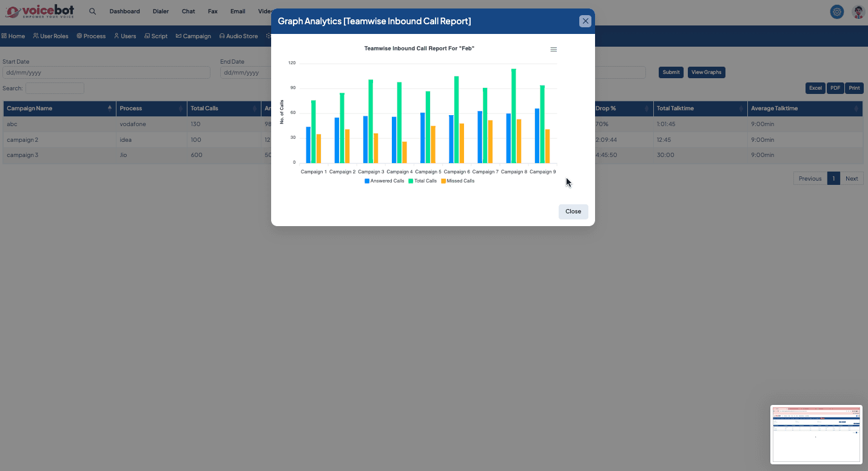
Task: Open the chart hamburger context menu
Action: pyautogui.click(x=553, y=50)
